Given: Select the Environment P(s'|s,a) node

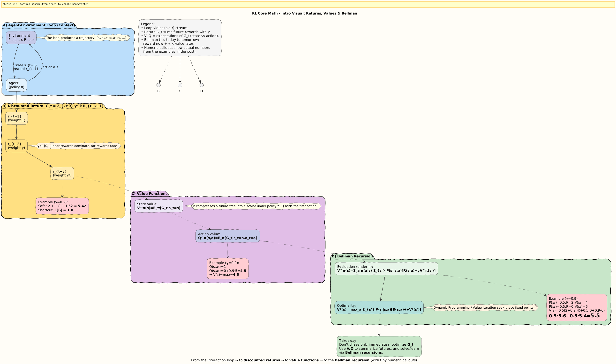Looking at the screenshot, I should [21, 37].
